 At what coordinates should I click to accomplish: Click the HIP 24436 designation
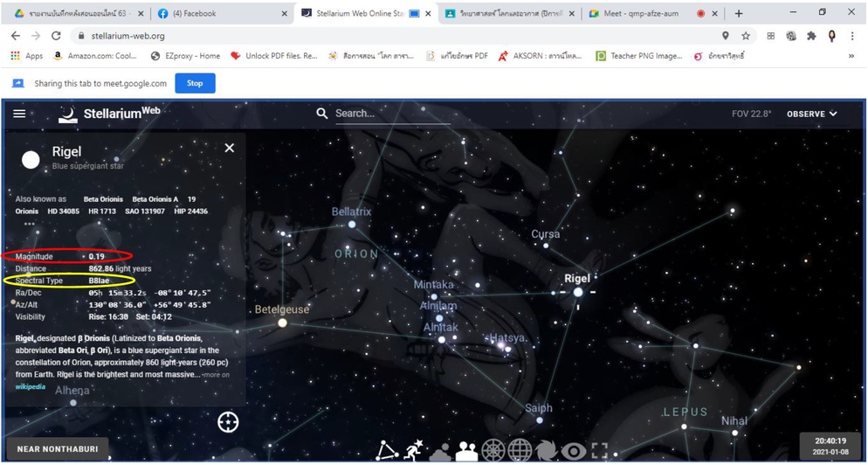coord(191,212)
